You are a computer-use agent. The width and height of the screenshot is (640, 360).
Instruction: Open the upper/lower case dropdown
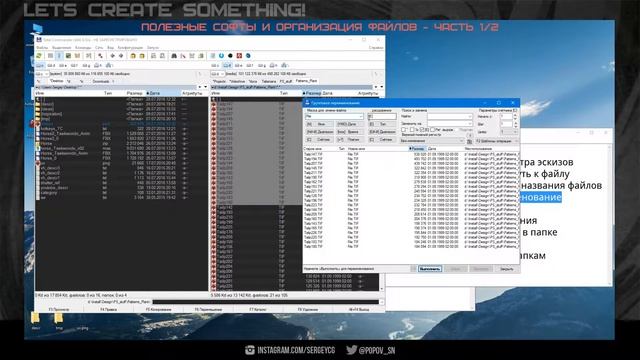(x=461, y=141)
